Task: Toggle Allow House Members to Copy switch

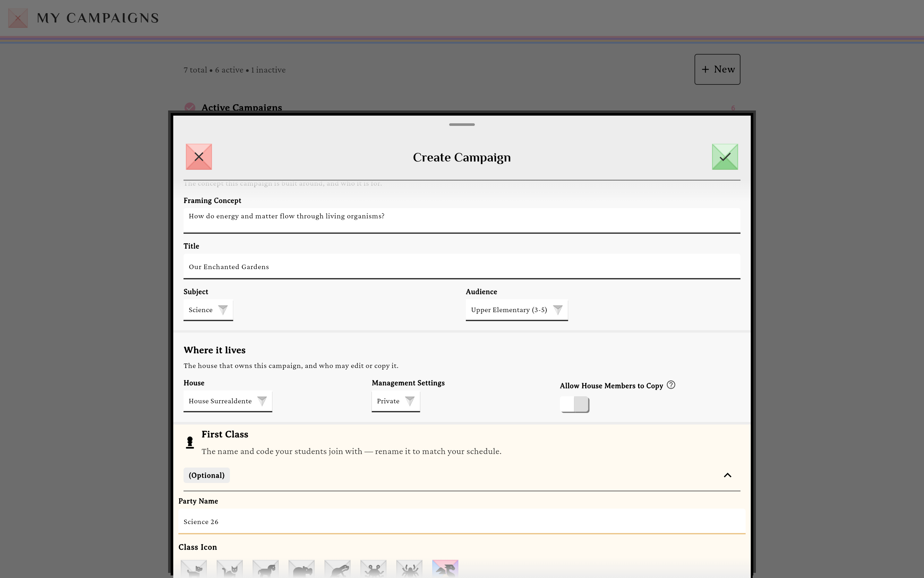Action: (575, 405)
